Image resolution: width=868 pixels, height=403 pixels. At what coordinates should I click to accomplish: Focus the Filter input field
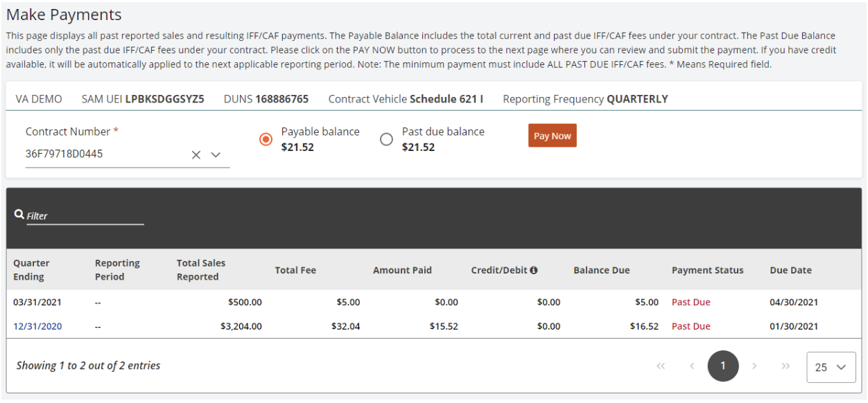pos(85,216)
